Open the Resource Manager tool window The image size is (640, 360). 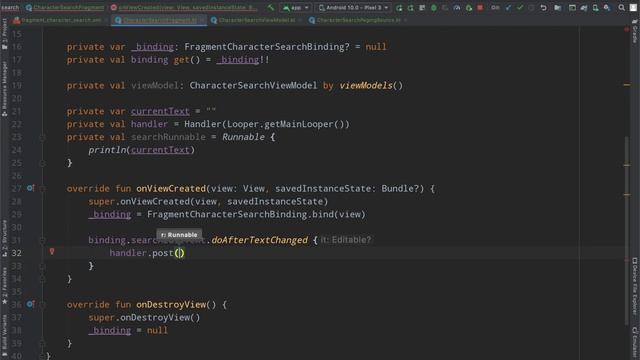coord(4,89)
